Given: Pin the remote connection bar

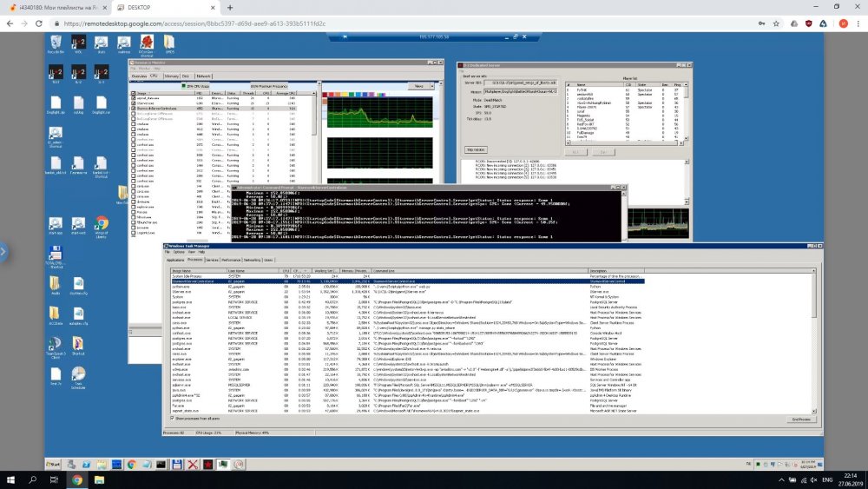Looking at the screenshot, I should tap(345, 36).
